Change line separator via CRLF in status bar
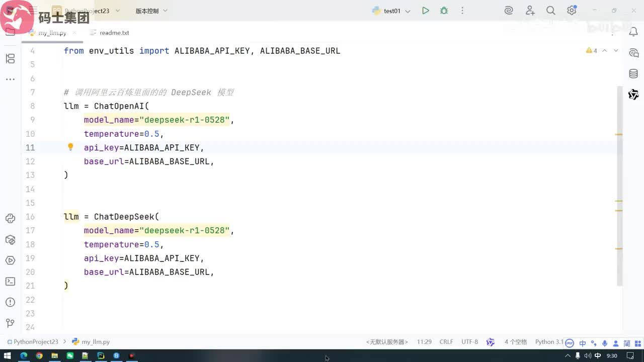 click(446, 342)
